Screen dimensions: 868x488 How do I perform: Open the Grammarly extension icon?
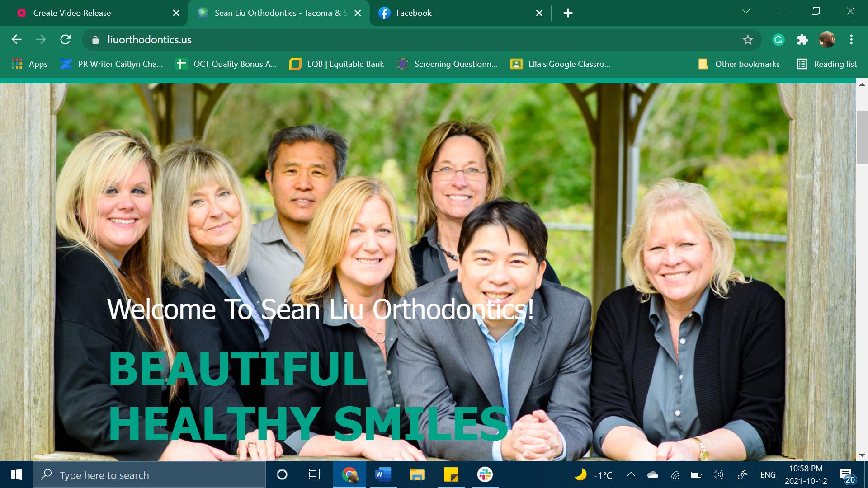(x=778, y=40)
